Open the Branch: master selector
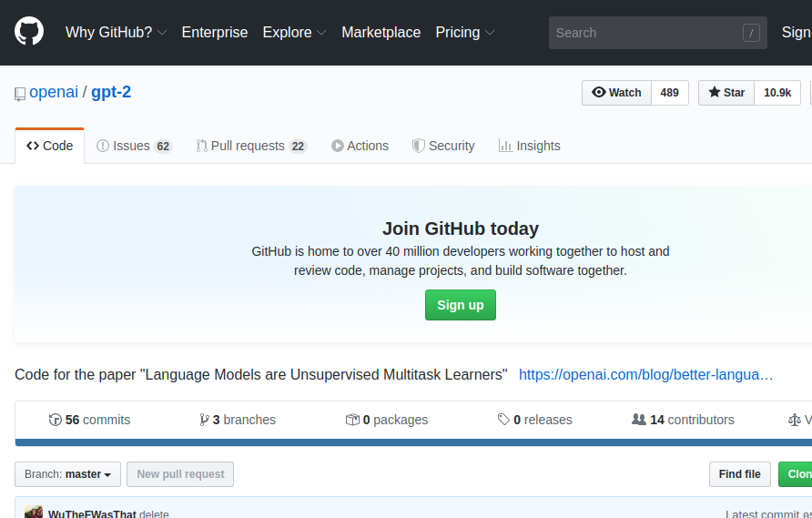Viewport: 812px width, 518px height. point(68,474)
